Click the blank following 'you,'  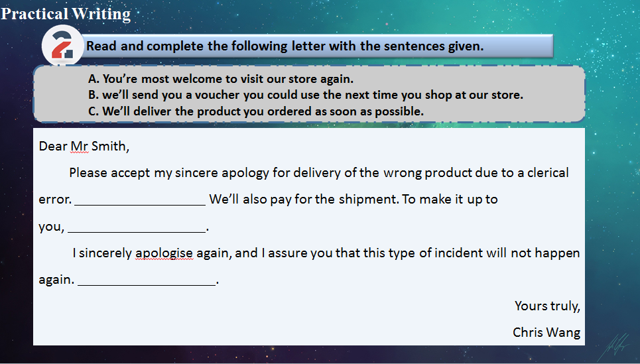[x=137, y=228]
